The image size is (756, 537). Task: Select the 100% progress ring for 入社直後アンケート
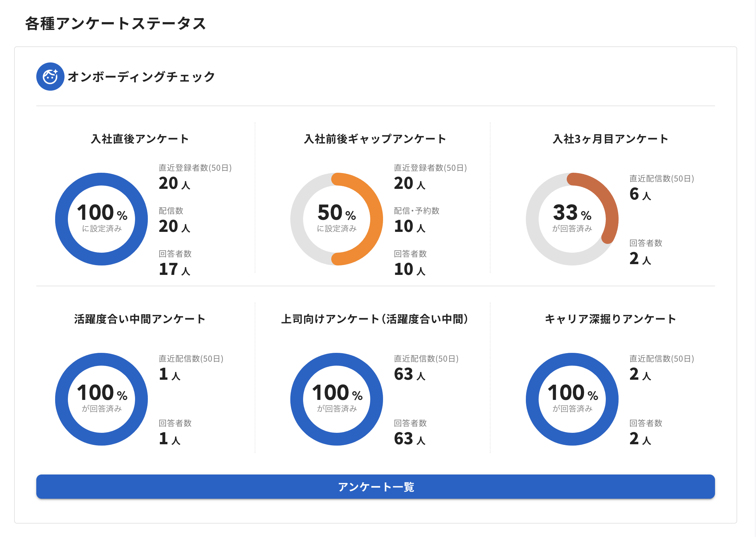[x=101, y=218]
